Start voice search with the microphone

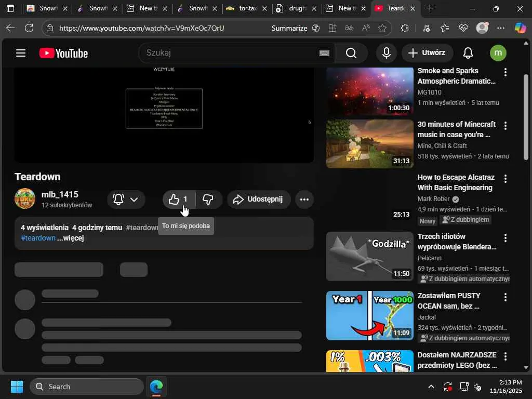coord(386,53)
